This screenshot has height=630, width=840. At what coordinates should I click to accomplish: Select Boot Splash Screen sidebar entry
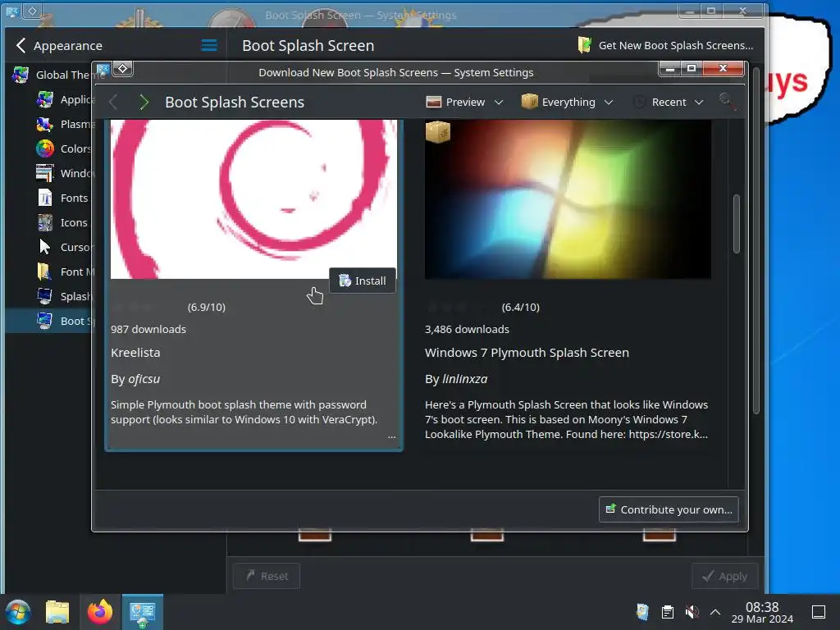tap(49, 321)
